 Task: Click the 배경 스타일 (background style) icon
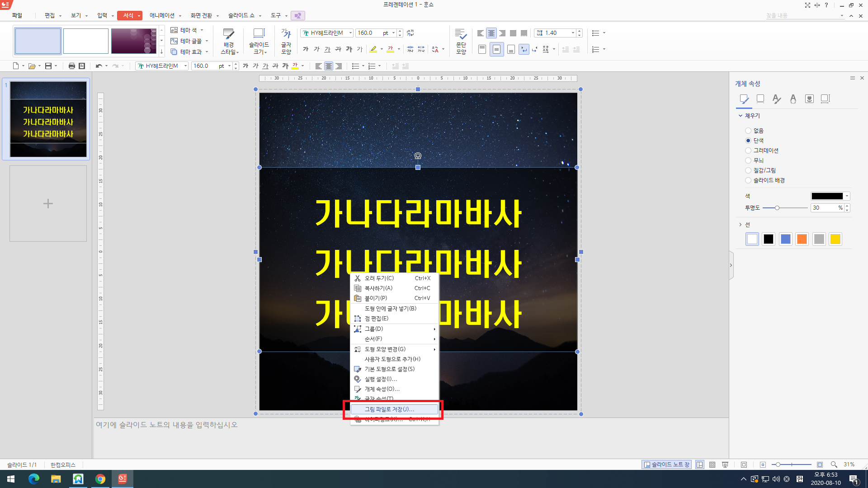click(229, 34)
